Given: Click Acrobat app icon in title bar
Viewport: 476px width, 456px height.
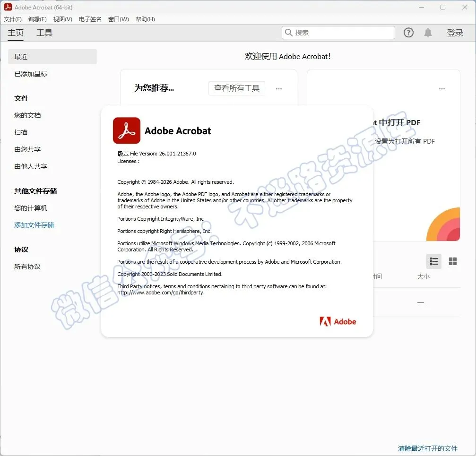Looking at the screenshot, I should (8, 7).
